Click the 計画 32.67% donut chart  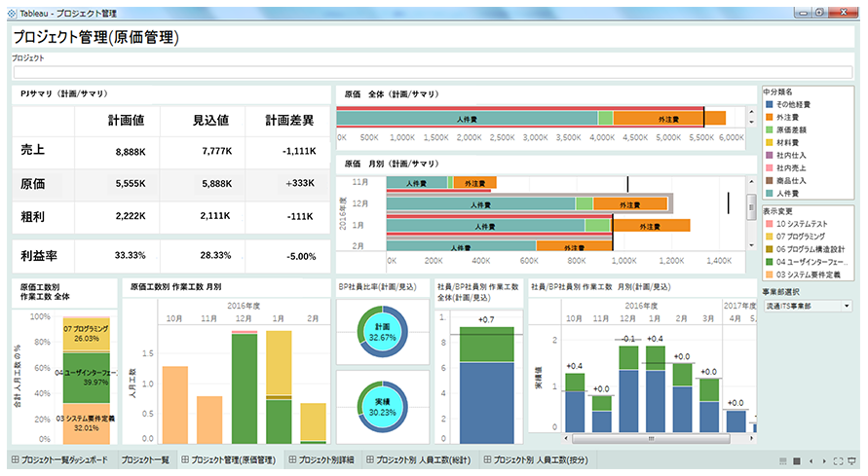[x=381, y=330]
